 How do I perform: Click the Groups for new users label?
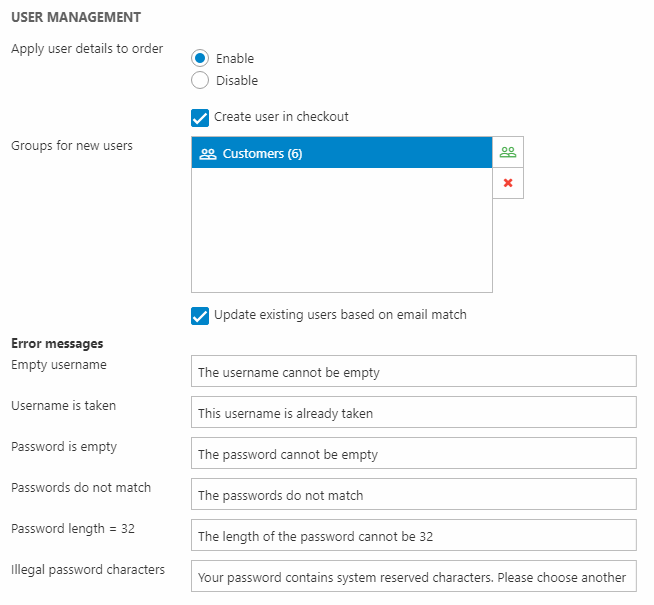coord(72,146)
